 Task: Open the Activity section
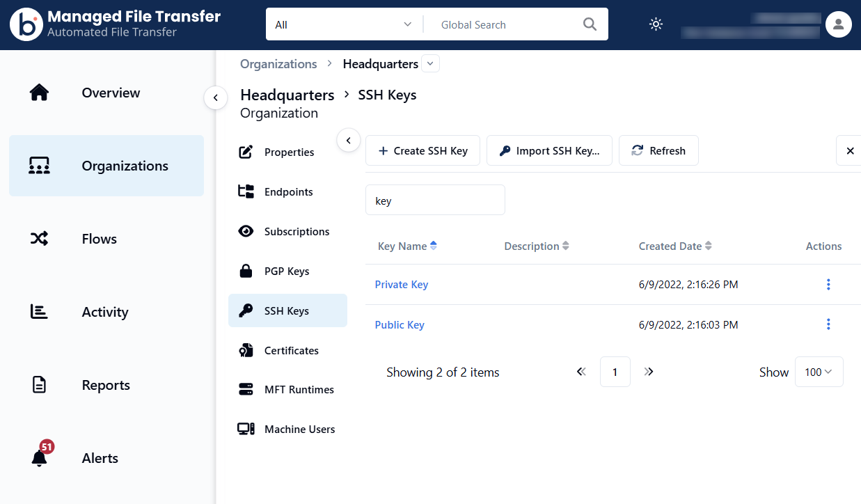[106, 312]
